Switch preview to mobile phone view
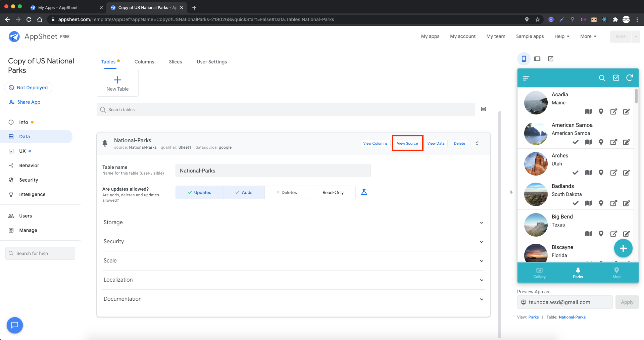644x340 pixels. [524, 59]
